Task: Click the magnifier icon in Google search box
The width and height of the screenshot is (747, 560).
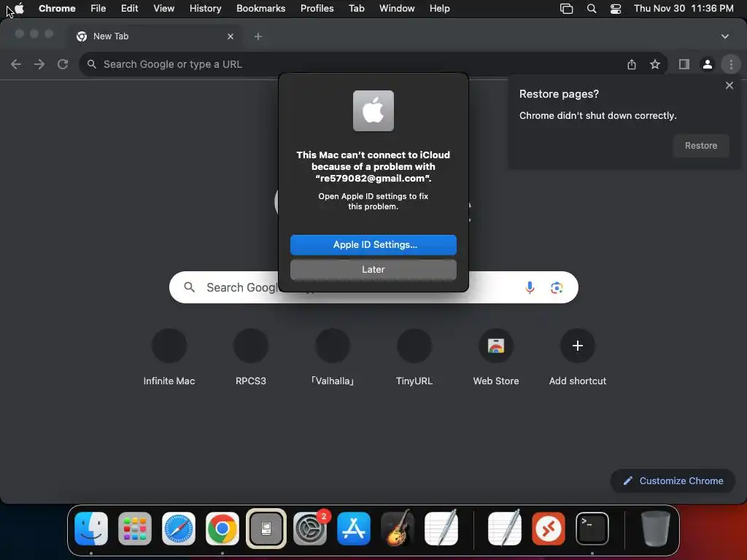Action: point(190,287)
